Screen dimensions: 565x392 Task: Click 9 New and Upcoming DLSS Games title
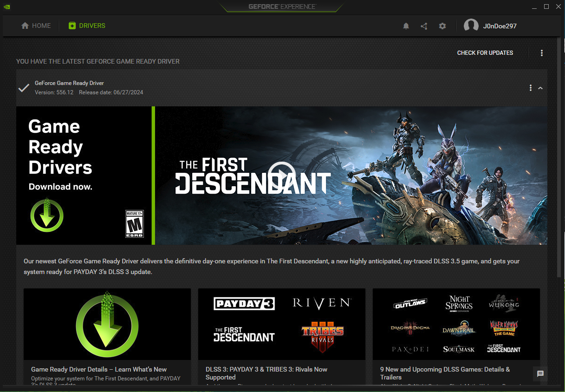445,373
